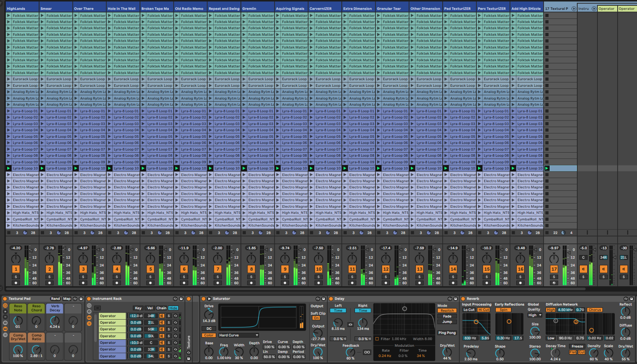Launch the playing Lyra-8 Loop 10 clip in HighLands
The height and width of the screenshot is (364, 637).
pos(8,168)
